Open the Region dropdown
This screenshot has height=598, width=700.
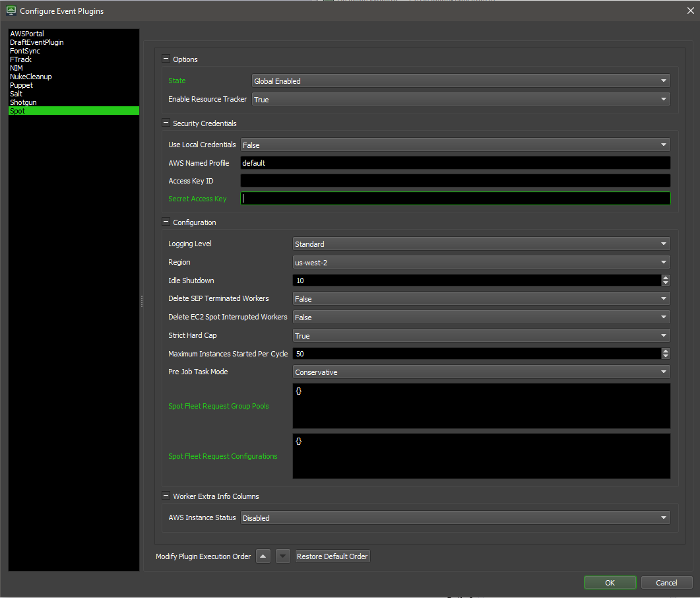click(x=481, y=262)
